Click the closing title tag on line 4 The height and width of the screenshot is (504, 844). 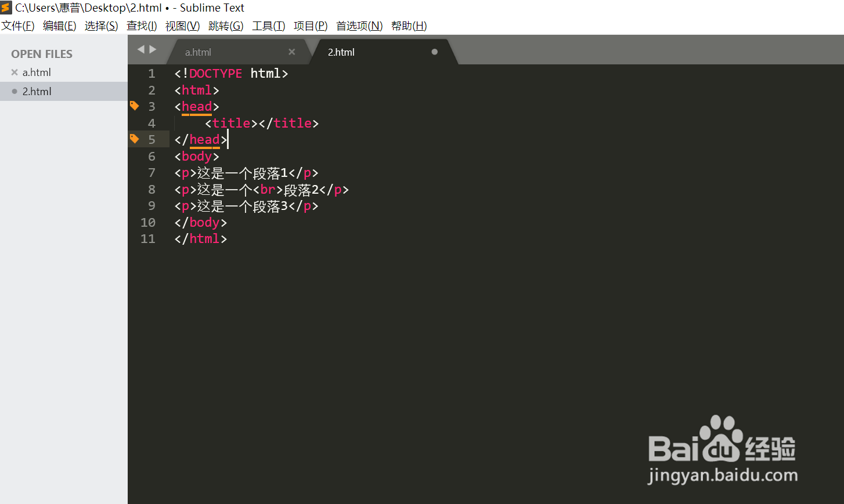288,124
